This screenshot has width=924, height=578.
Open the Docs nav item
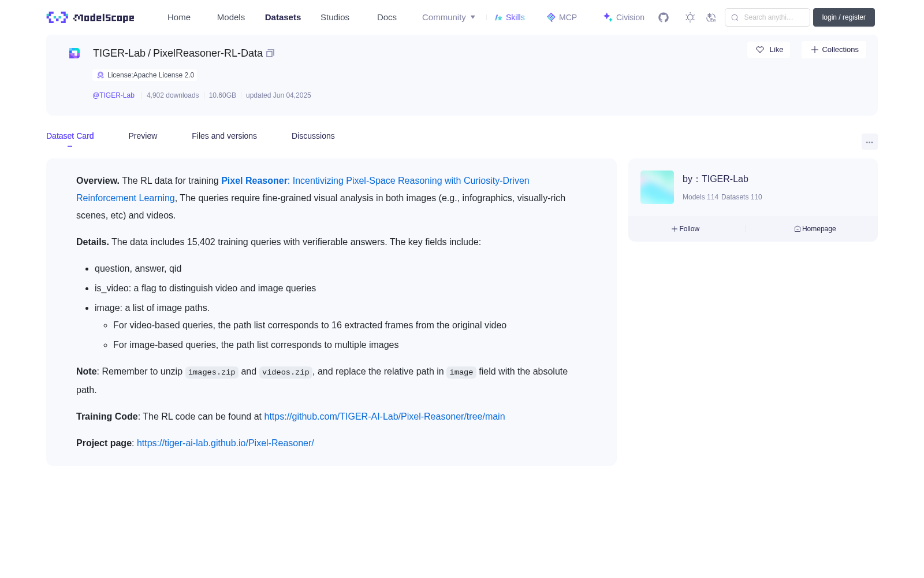(387, 17)
